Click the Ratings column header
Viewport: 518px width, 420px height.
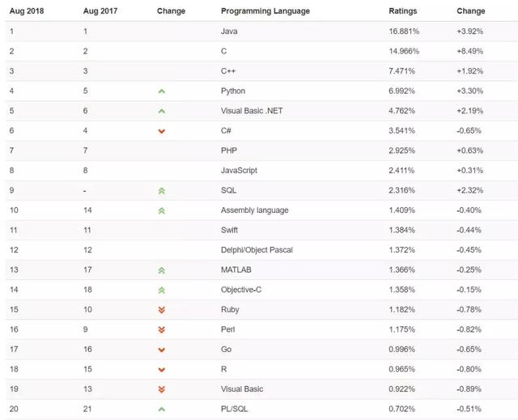(402, 11)
